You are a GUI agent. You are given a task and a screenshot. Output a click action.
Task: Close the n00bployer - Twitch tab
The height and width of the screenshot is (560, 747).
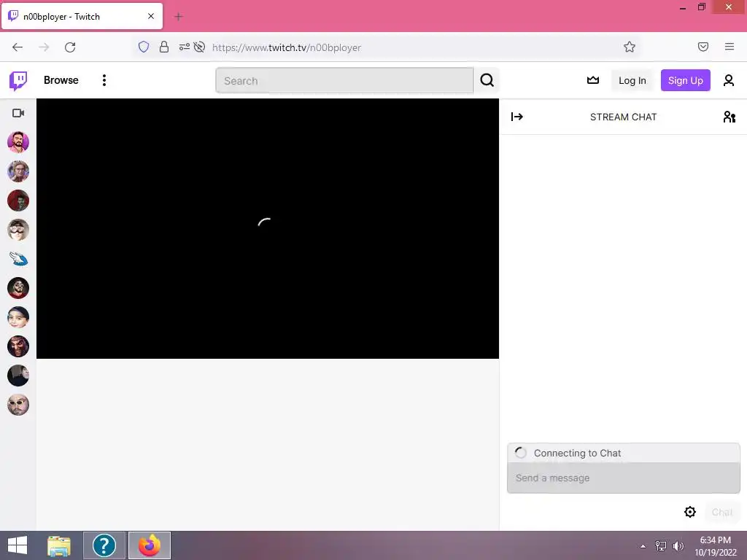[x=151, y=16]
